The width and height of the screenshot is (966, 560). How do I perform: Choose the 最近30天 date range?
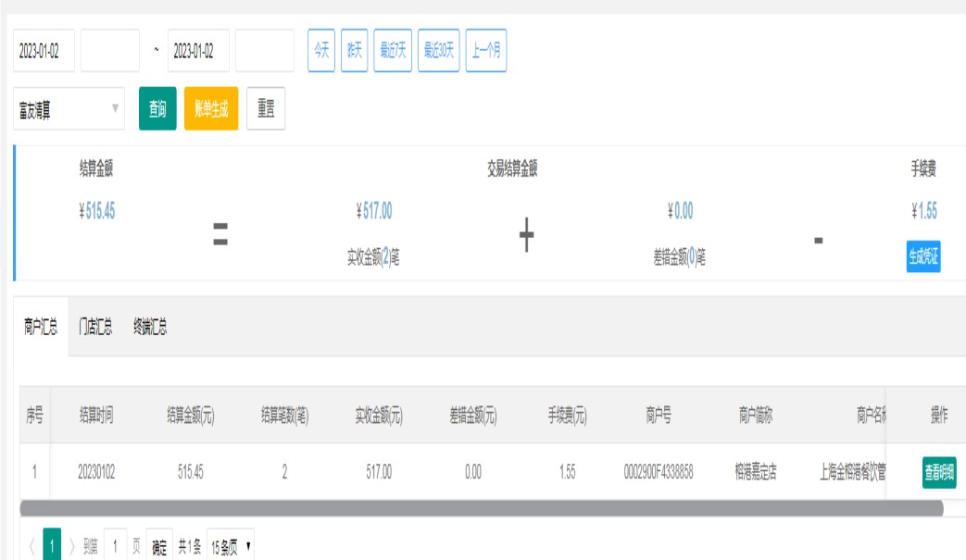(x=439, y=51)
